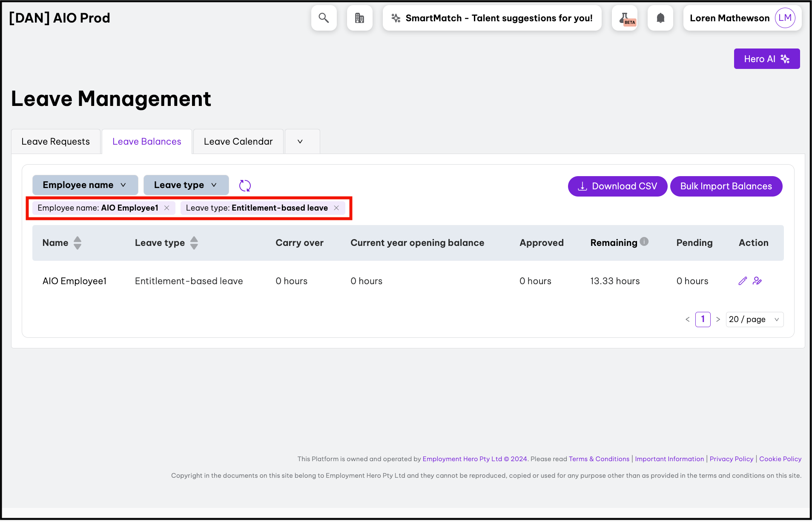Viewport: 812px width, 522px height.
Task: Switch to the Leave Calendar tab
Action: pyautogui.click(x=238, y=141)
